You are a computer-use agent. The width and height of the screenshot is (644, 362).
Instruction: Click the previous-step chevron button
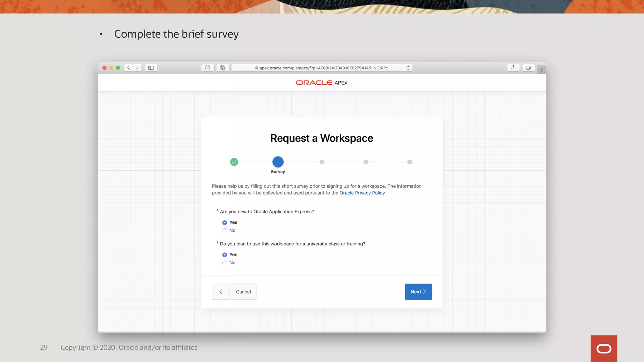220,292
